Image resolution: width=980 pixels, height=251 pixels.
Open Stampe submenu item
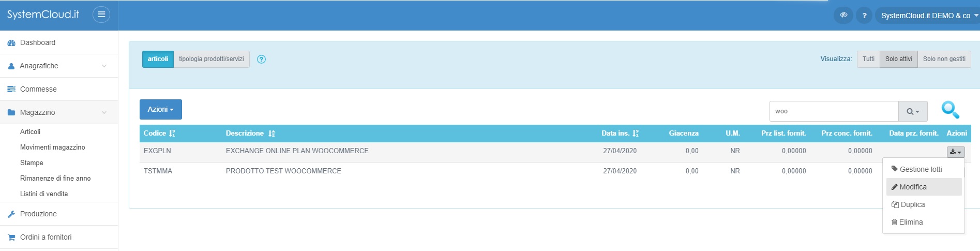click(32, 163)
